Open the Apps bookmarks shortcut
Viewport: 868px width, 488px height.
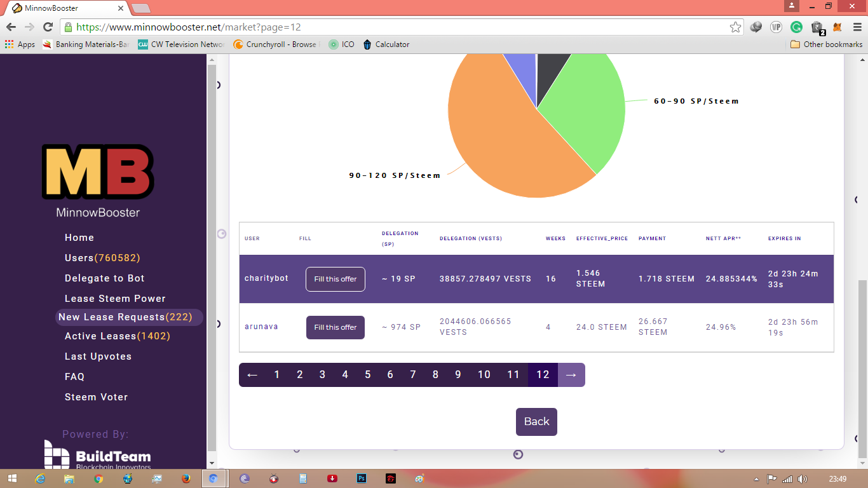(20, 44)
